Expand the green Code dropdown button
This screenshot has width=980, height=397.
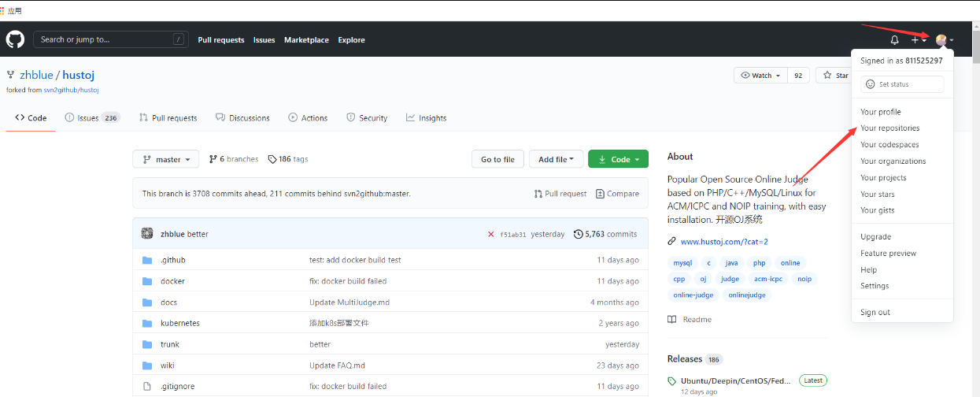(x=618, y=159)
